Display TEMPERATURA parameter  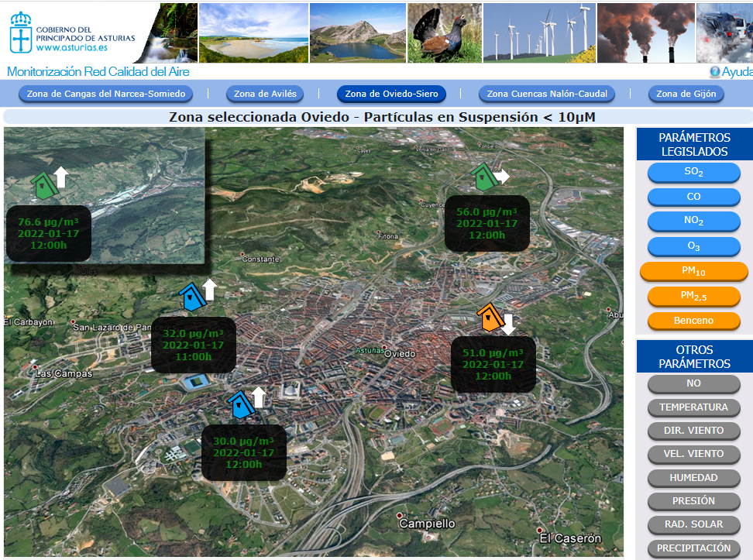coord(693,407)
